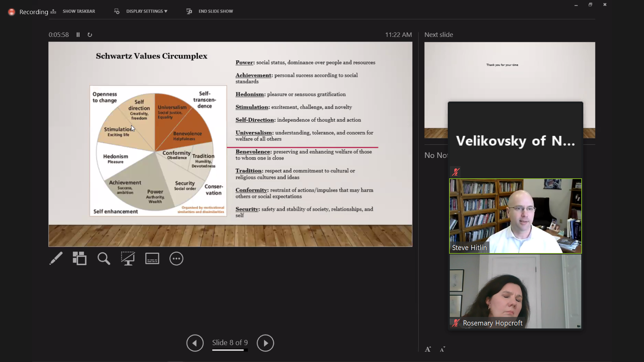Make the notes text larger
Screen dimensions: 644x362
[x=428, y=349]
